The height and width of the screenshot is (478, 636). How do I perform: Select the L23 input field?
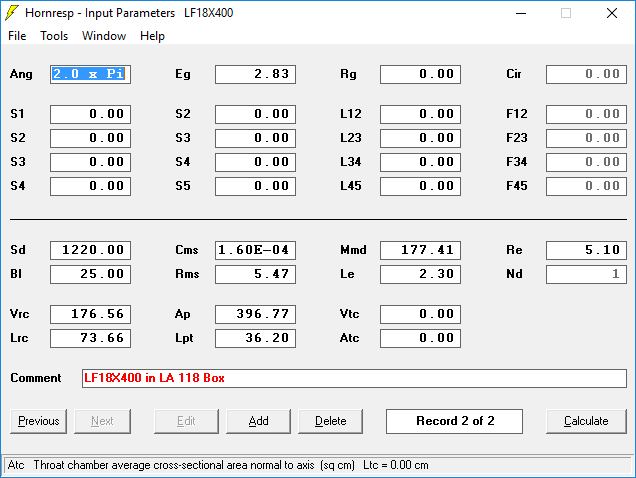420,138
